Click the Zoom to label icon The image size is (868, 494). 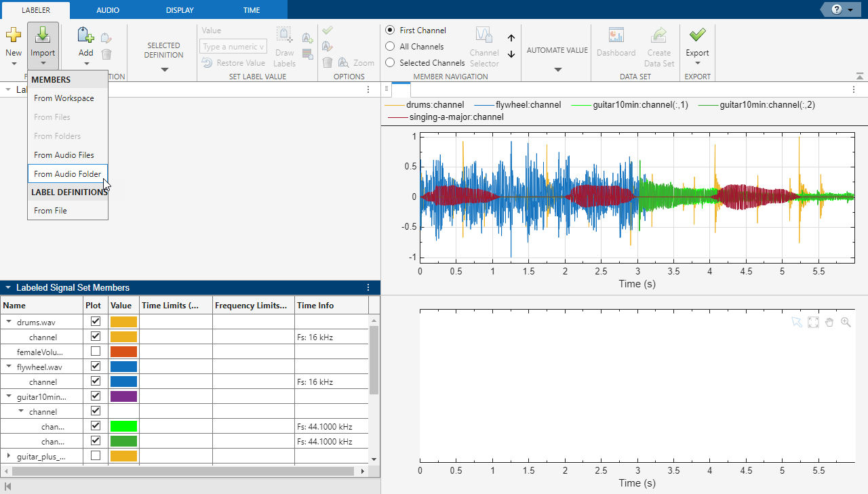343,62
